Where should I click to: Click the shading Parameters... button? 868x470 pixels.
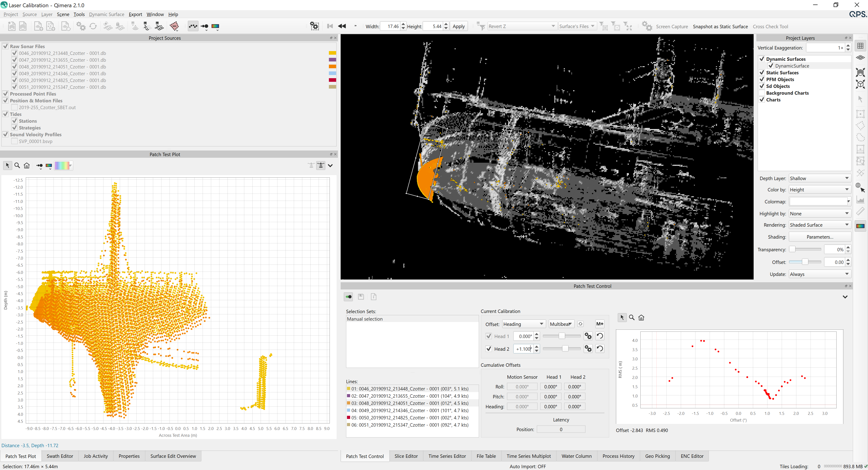click(x=819, y=237)
